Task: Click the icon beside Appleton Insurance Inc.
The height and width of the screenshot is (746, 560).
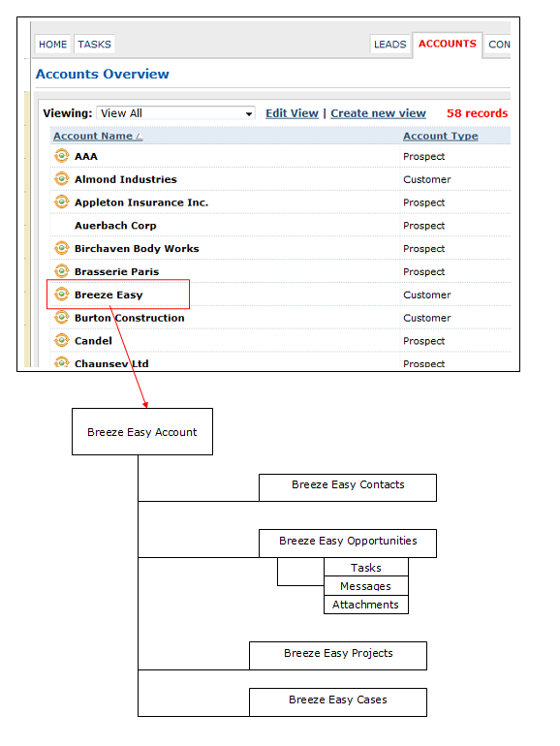Action: (x=61, y=202)
